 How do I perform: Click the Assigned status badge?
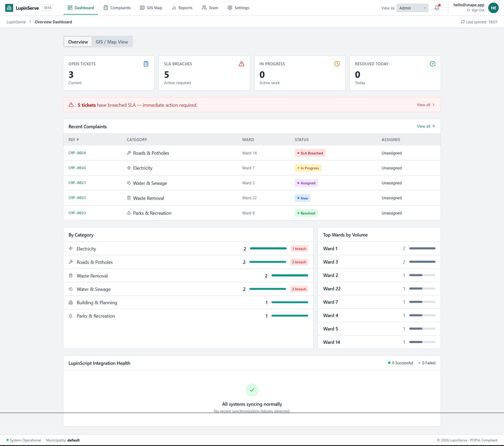pos(306,183)
